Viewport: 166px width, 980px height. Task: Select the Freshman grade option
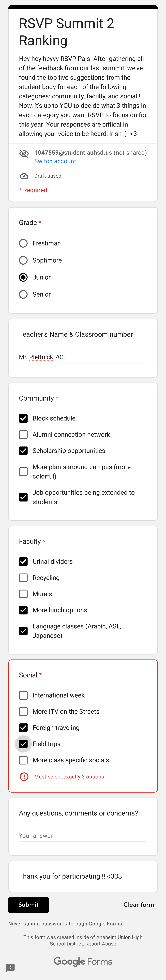click(x=23, y=243)
